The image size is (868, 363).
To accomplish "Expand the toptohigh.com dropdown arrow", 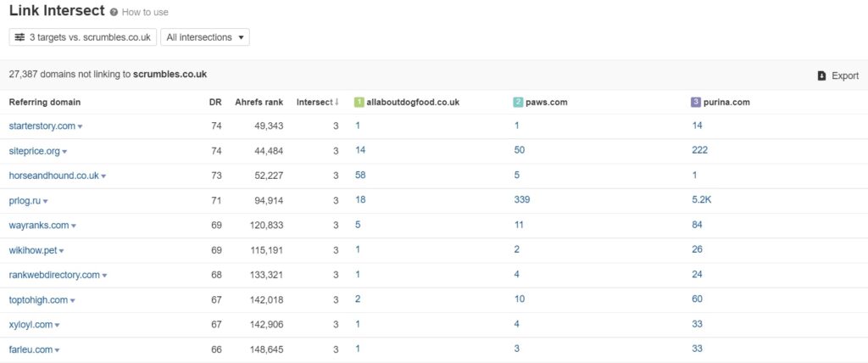I will (73, 301).
